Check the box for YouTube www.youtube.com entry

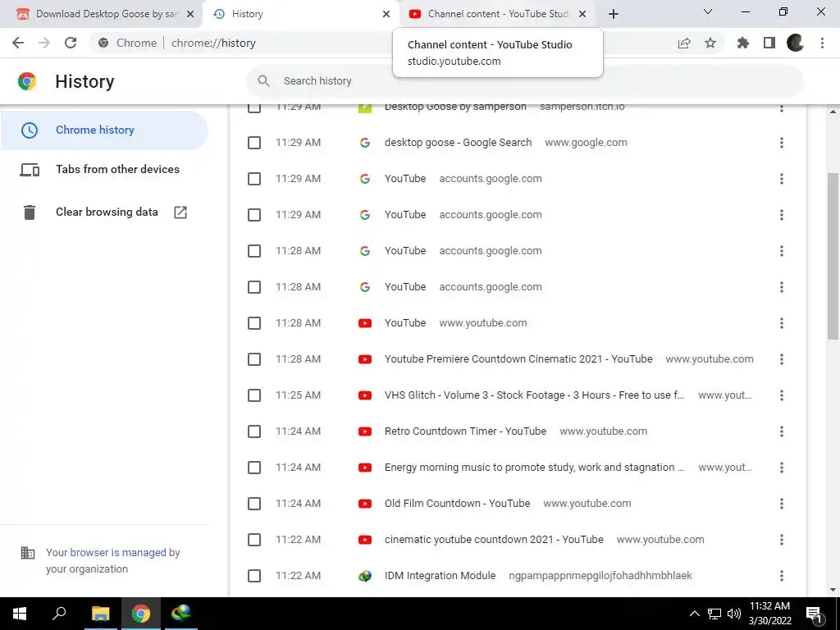point(254,323)
